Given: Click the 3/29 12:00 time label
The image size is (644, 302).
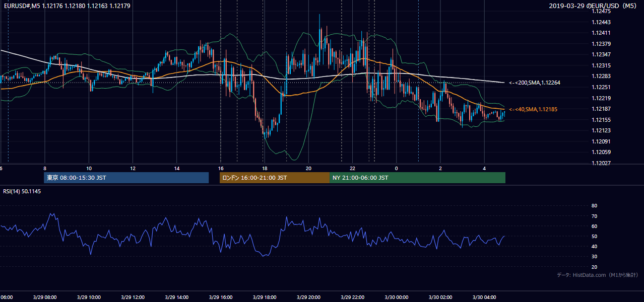Looking at the screenshot, I should pyautogui.click(x=133, y=297).
